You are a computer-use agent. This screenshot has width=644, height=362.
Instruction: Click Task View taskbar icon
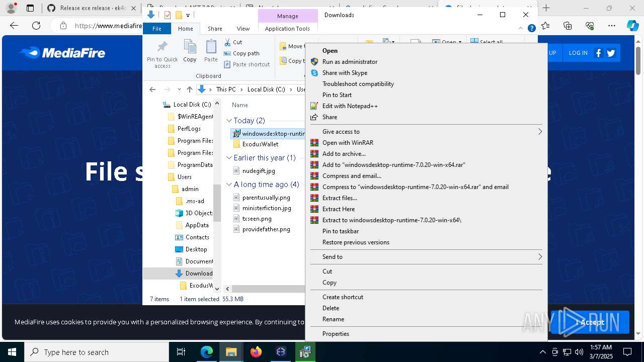(x=181, y=352)
